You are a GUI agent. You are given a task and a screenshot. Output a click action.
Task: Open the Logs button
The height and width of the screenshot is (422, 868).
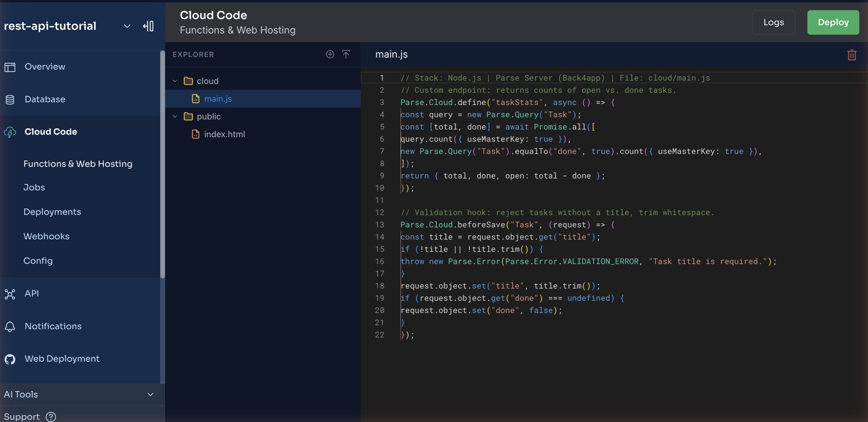click(774, 22)
